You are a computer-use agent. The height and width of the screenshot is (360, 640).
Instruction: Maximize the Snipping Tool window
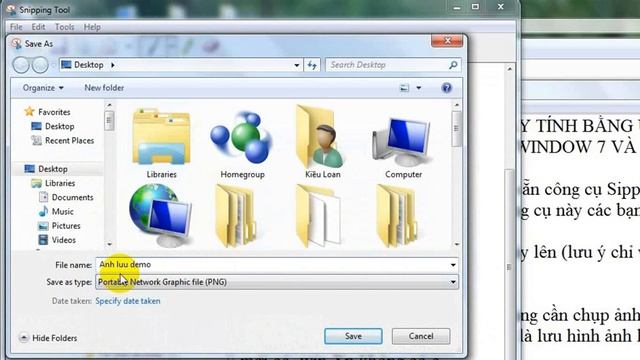[475, 7]
